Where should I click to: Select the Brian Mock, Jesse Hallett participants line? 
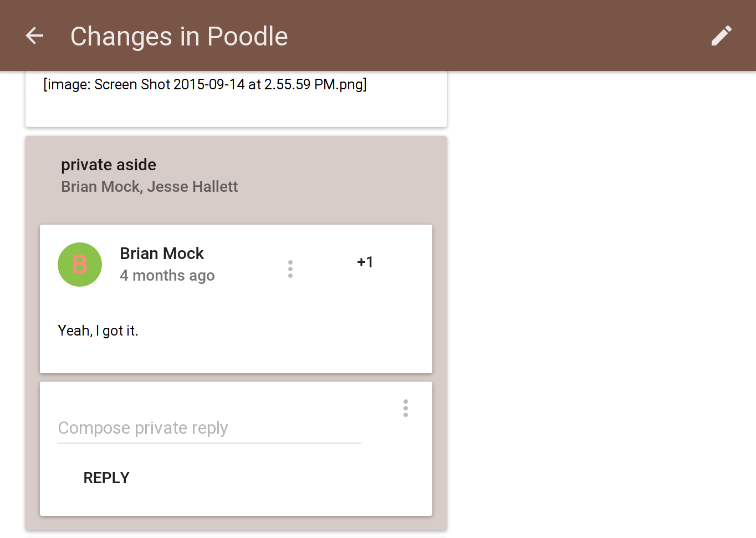tap(149, 187)
